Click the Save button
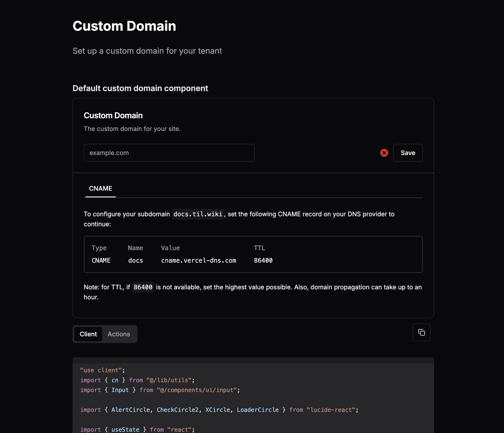Viewport: 504px width, 433px height. coord(407,153)
